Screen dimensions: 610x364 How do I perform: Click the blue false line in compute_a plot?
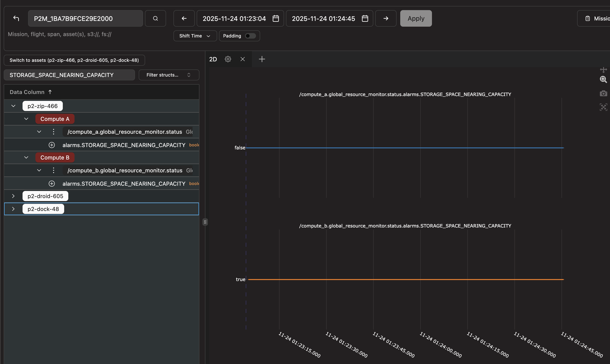pos(405,148)
